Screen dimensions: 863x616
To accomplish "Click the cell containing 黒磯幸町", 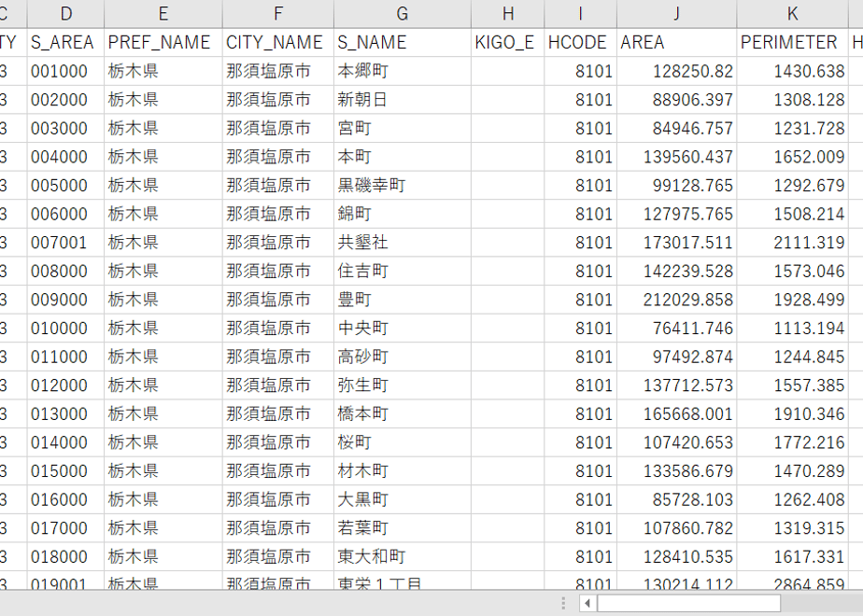I will click(403, 186).
